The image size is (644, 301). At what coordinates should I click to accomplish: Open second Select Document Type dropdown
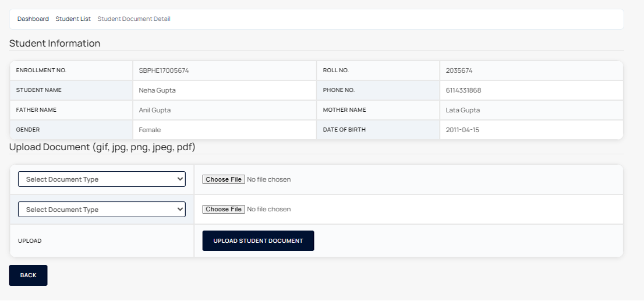click(x=102, y=209)
